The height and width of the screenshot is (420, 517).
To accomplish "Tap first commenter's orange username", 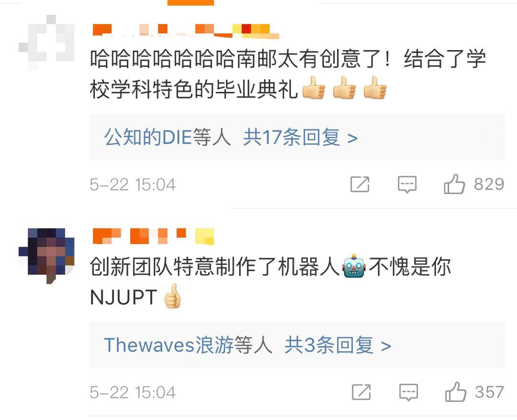I will [185, 31].
